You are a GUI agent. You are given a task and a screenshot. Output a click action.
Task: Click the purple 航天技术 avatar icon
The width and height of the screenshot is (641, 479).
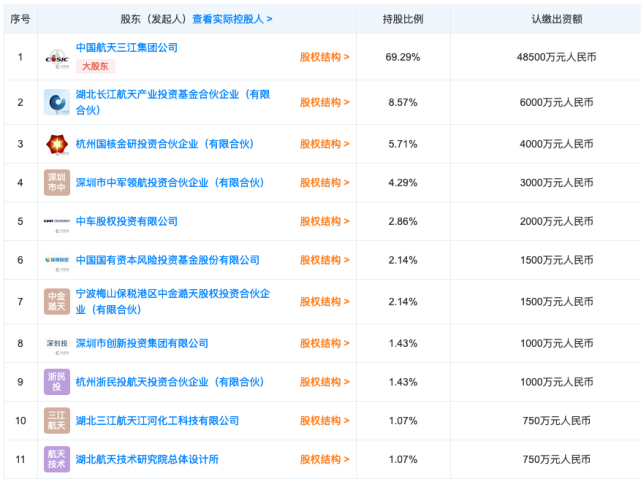click(57, 459)
